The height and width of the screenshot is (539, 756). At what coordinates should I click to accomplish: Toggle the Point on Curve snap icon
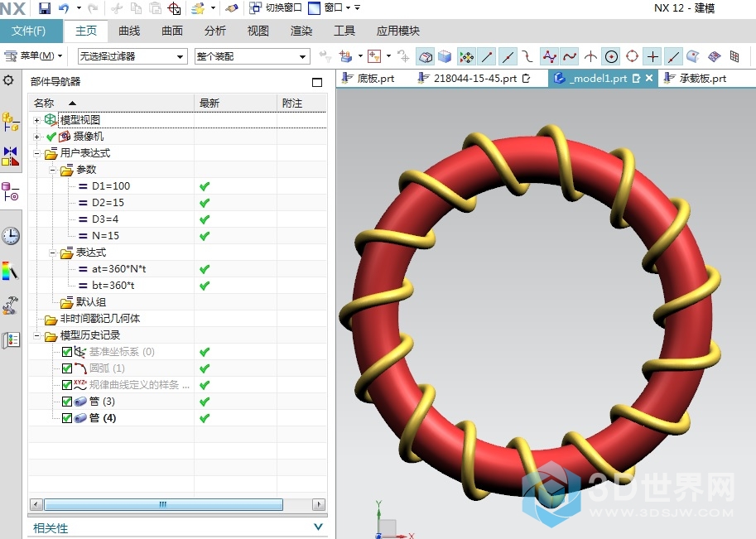[x=673, y=57]
